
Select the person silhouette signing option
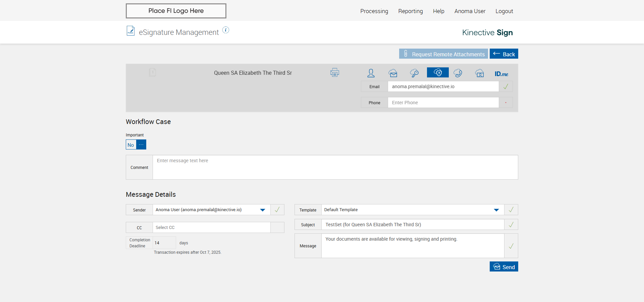(x=371, y=73)
